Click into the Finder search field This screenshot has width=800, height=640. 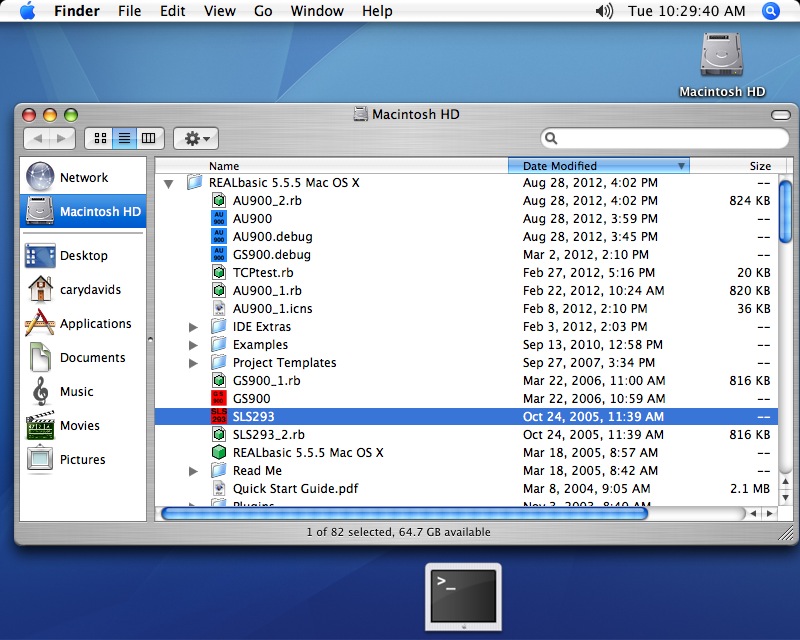(x=664, y=138)
